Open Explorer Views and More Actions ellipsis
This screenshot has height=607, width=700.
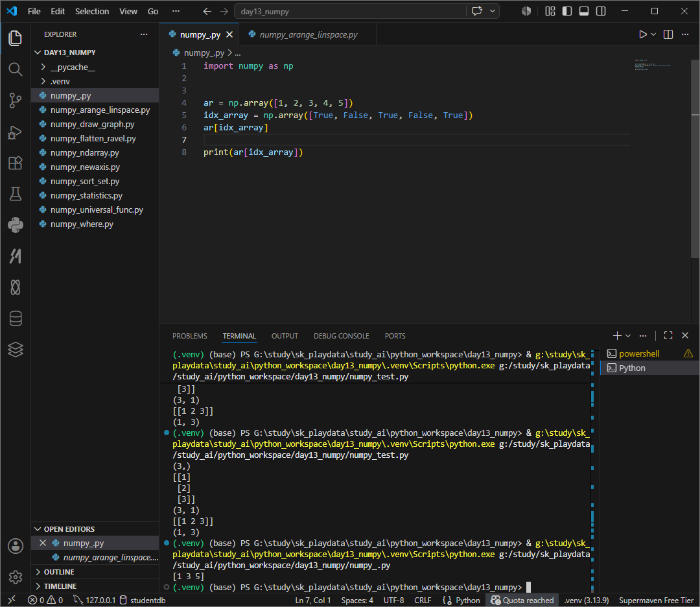click(x=144, y=34)
